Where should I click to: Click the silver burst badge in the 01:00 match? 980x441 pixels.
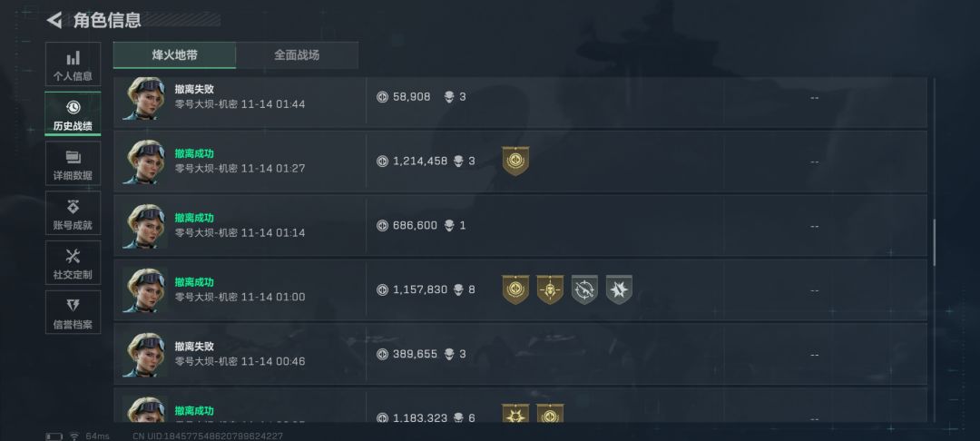point(619,289)
